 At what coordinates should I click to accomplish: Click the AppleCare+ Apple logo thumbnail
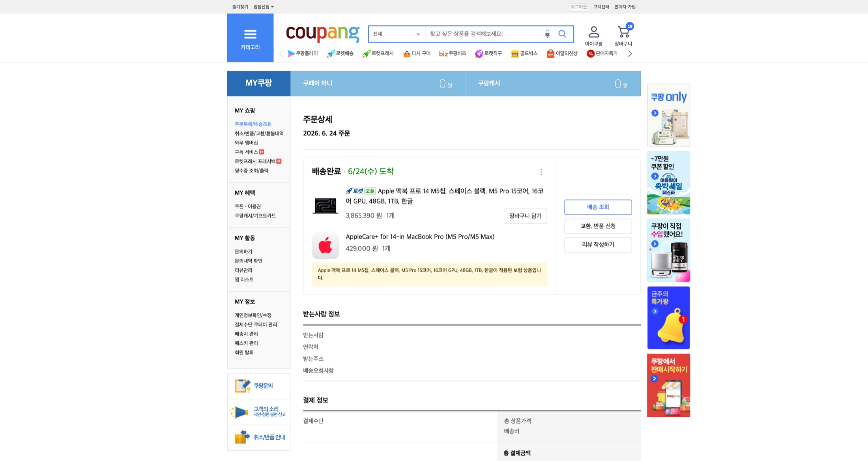325,245
